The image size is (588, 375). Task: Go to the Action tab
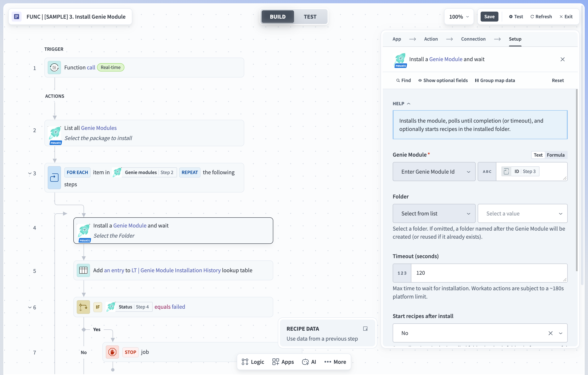click(431, 39)
